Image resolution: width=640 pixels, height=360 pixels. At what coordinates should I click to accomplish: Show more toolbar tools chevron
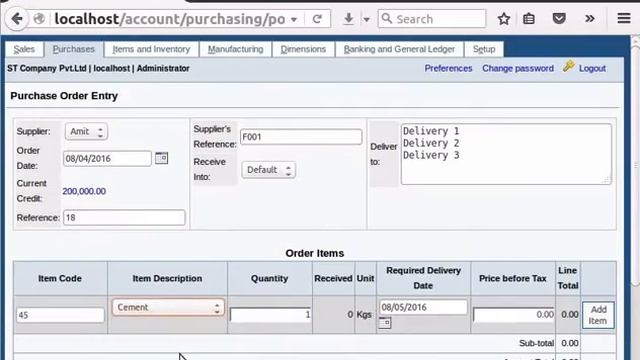589,19
